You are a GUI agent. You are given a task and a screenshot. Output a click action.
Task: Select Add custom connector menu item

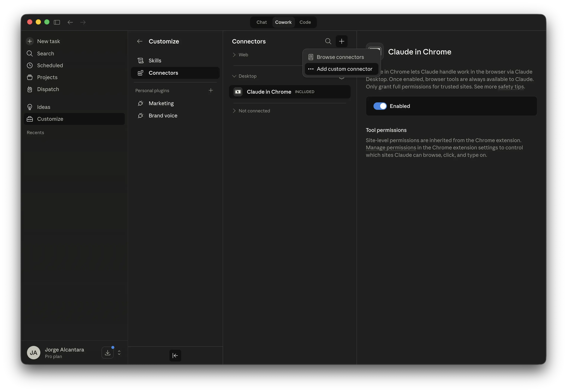coord(344,69)
